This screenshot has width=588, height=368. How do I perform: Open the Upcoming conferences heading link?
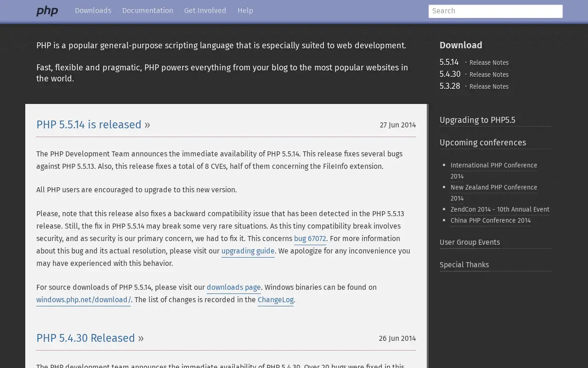pos(483,143)
